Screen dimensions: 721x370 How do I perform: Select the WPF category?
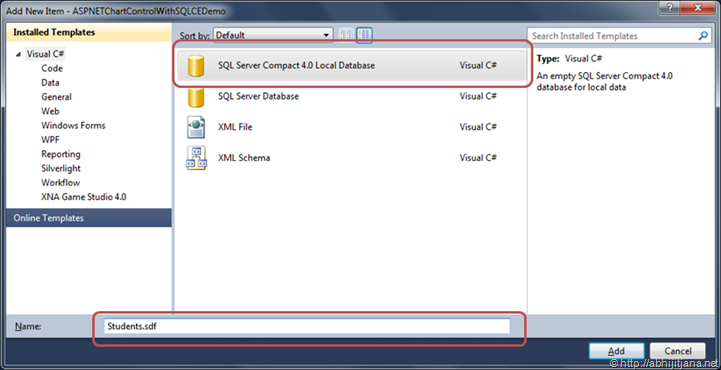[x=50, y=139]
